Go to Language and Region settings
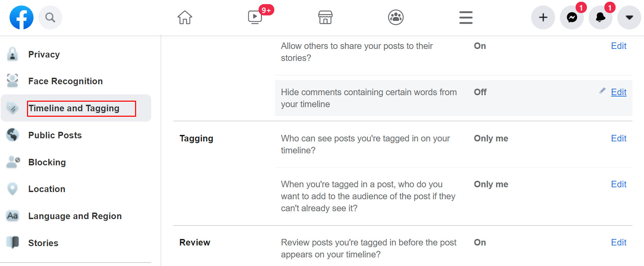The image size is (644, 266). [75, 216]
